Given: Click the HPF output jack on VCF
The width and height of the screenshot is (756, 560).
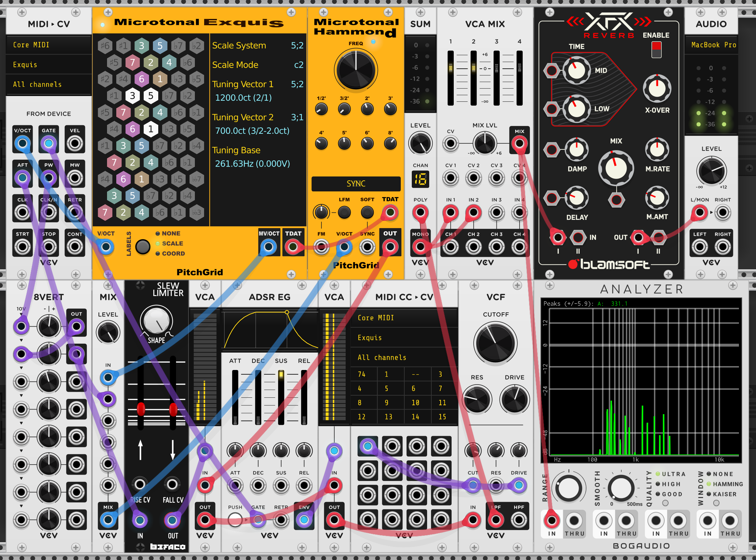Looking at the screenshot, I should 519,520.
